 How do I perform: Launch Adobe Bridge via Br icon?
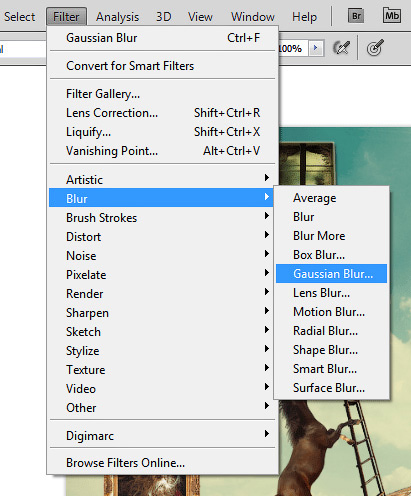click(x=356, y=16)
